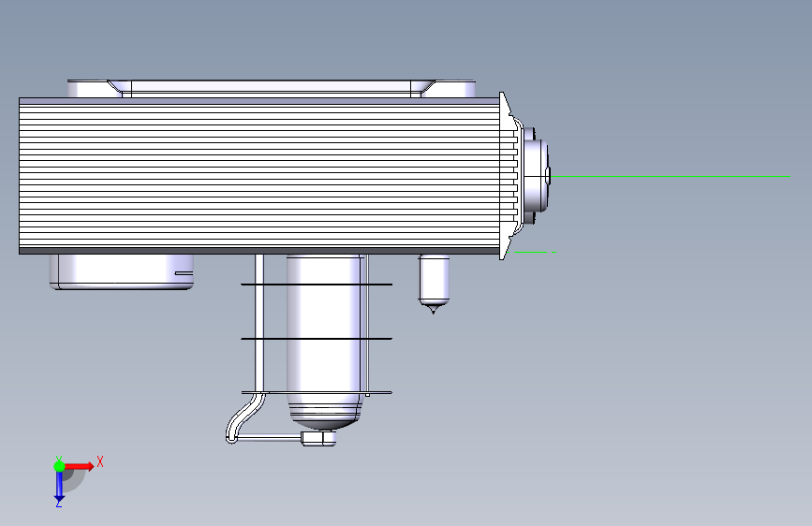Select the fitting at the canister bottom
Viewport: 812px width, 526px height.
point(318,439)
